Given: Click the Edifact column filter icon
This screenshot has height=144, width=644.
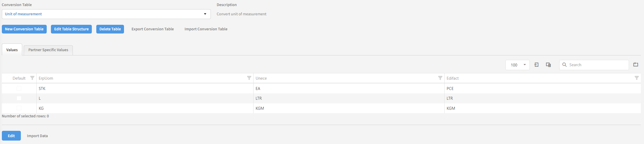Looking at the screenshot, I should click(x=637, y=78).
